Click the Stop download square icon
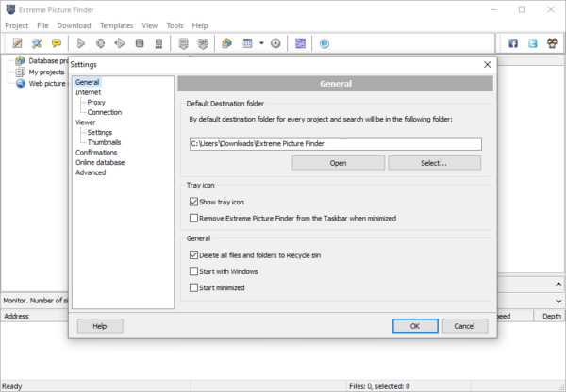Viewport: 566px width, 392px height. point(140,43)
